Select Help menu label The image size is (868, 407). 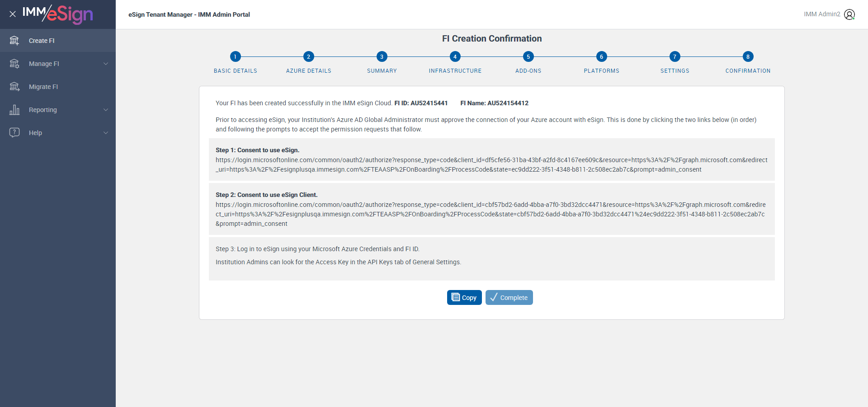(x=35, y=133)
